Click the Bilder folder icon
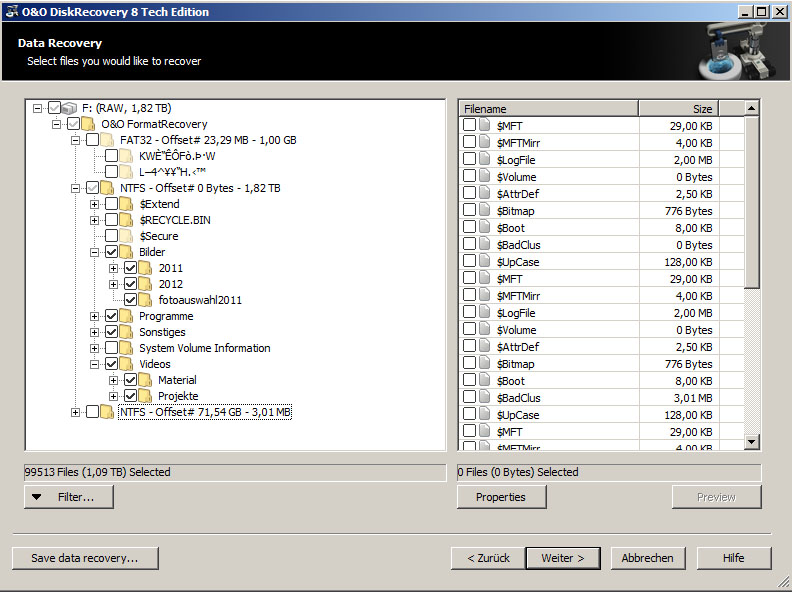 click(x=126, y=252)
